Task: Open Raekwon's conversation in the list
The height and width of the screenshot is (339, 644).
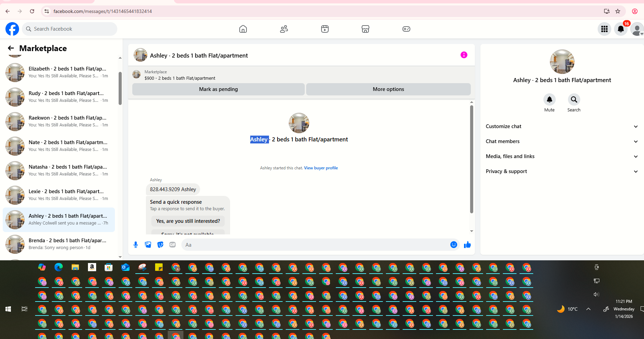Action: 59,121
